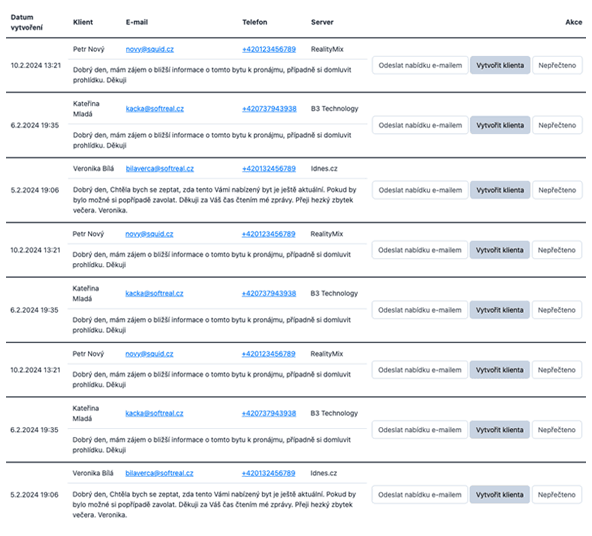This screenshot has height=536, width=592.
Task: Open email link novy@squid.cz in first row
Action: [x=150, y=49]
